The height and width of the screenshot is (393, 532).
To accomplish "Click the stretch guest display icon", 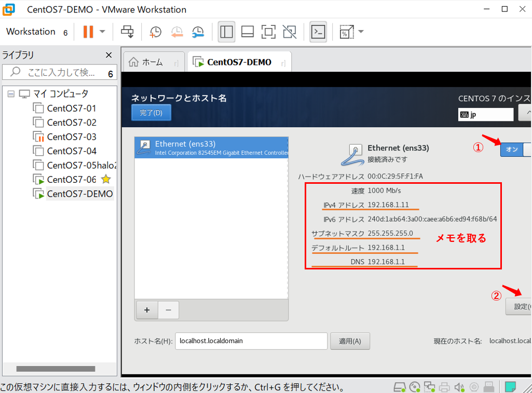I will 346,32.
